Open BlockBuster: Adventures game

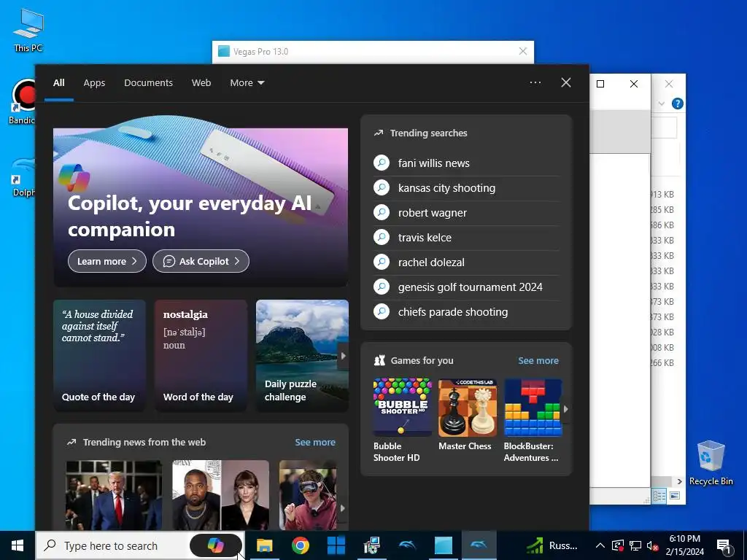coord(533,420)
